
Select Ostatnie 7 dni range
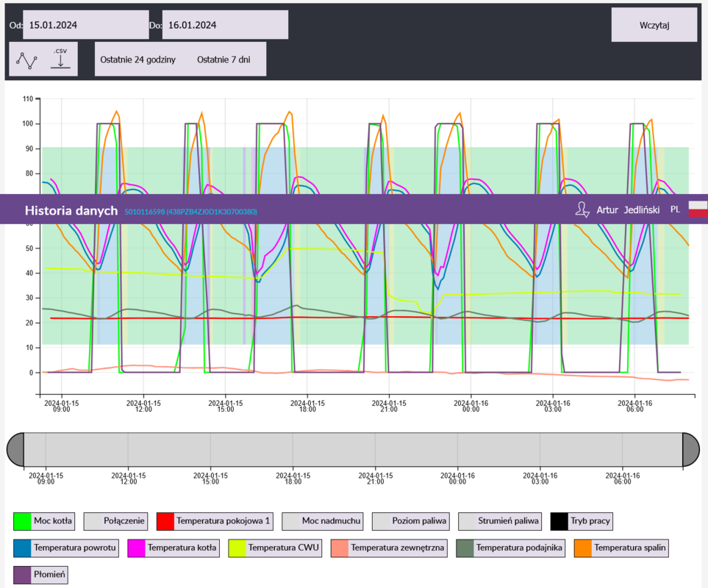224,60
